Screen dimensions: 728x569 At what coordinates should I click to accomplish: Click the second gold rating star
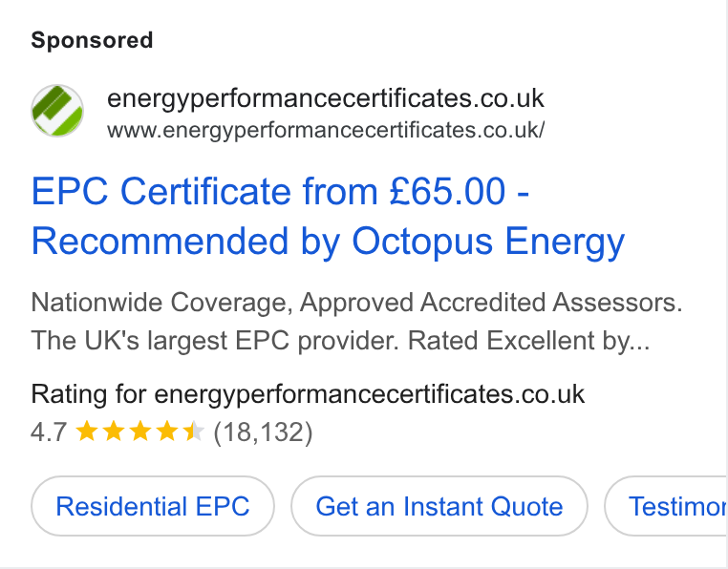[114, 432]
